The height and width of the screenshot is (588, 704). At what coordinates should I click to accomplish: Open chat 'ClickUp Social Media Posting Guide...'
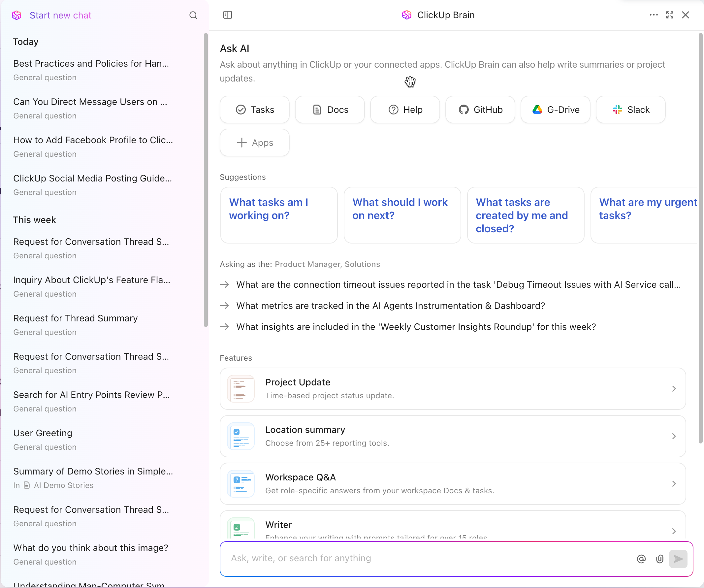tap(94, 185)
